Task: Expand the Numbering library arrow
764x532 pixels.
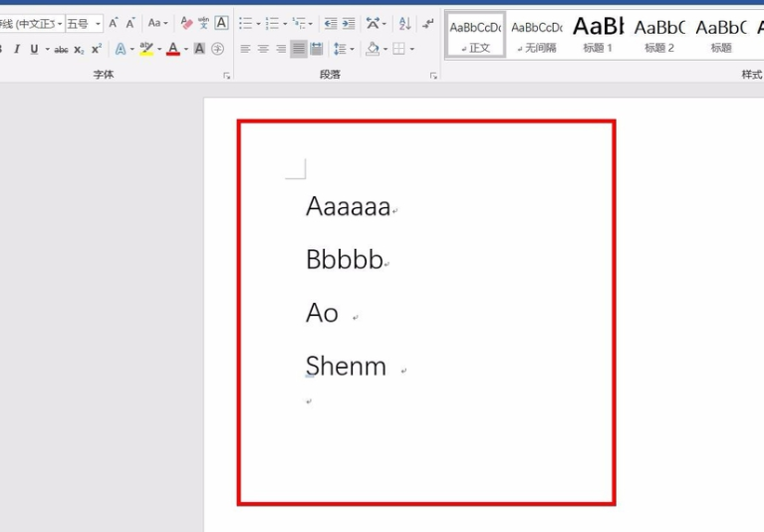Action: 285,23
